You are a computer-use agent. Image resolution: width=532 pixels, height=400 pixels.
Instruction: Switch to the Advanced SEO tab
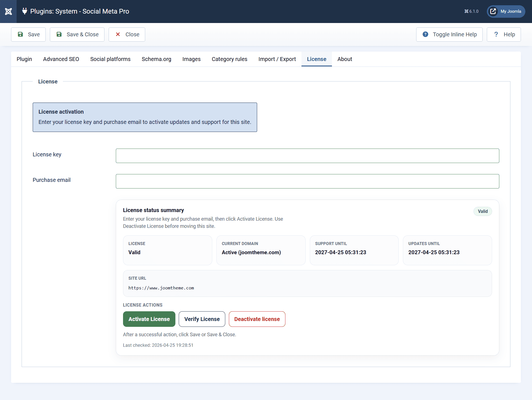pyautogui.click(x=61, y=59)
